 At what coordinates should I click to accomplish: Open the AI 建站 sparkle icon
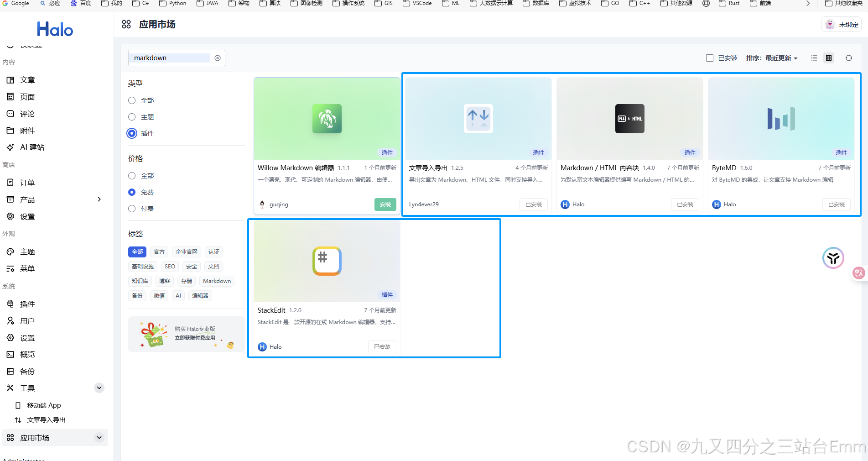[x=10, y=147]
